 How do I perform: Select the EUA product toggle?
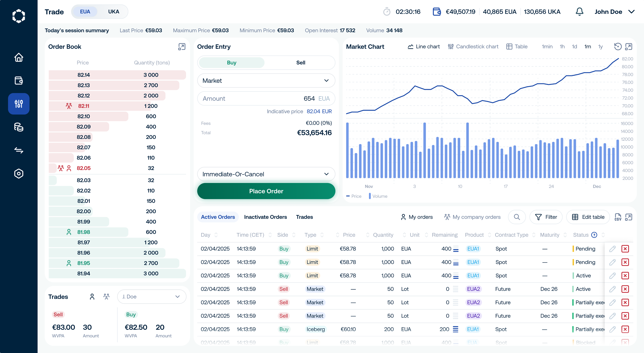pos(85,12)
